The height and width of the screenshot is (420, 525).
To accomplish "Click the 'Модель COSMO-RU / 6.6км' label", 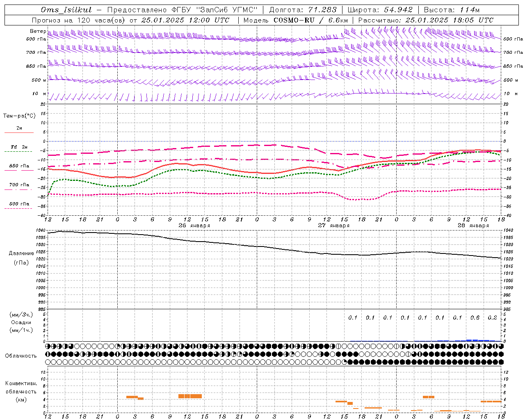I will (296, 20).
